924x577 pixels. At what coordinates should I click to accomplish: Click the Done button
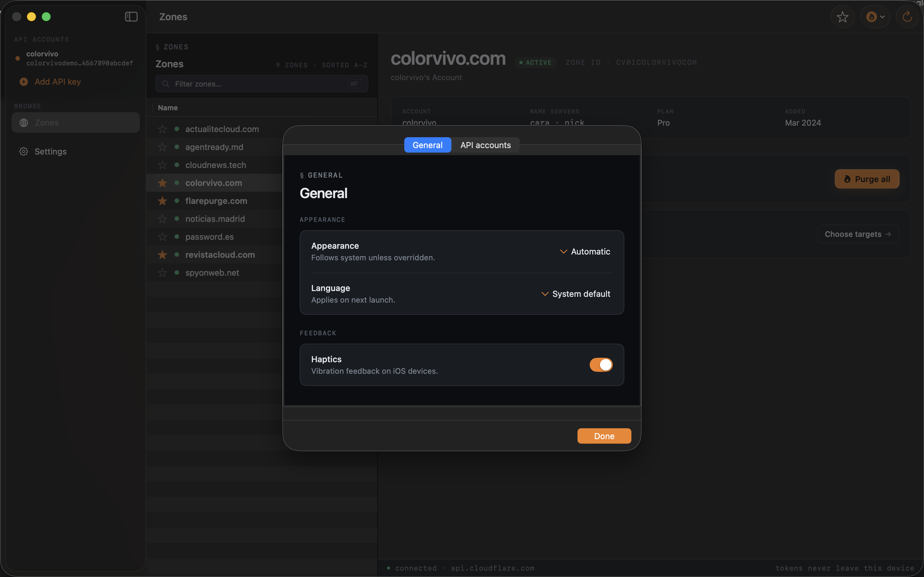click(x=604, y=436)
